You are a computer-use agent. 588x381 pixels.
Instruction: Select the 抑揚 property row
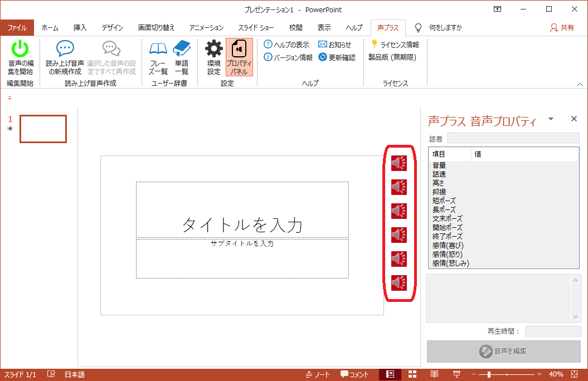pyautogui.click(x=504, y=192)
